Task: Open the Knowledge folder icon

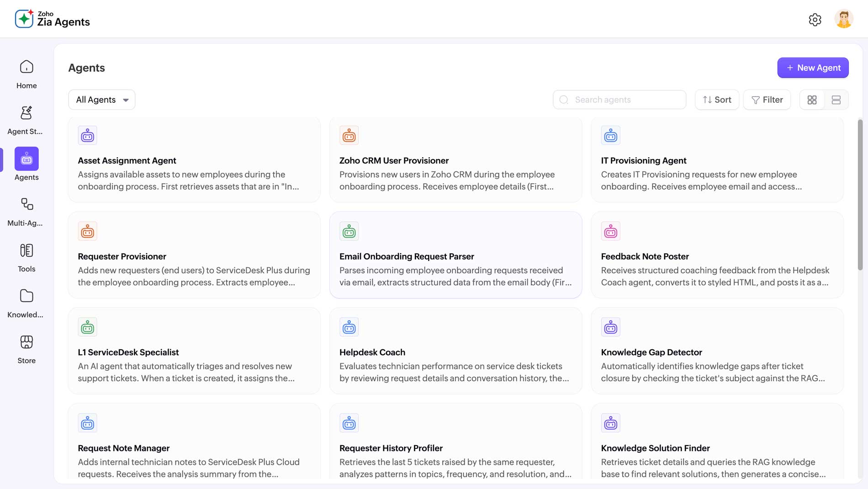Action: pos(26,296)
